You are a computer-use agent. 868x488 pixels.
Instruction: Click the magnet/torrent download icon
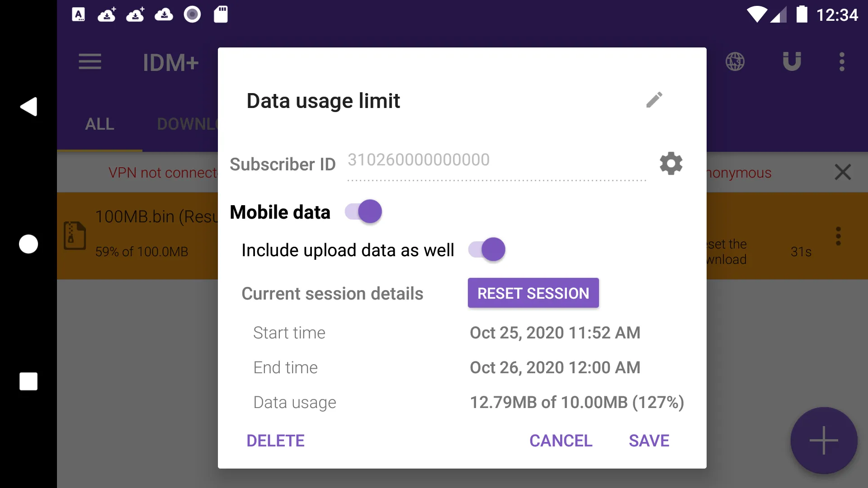[x=791, y=62]
